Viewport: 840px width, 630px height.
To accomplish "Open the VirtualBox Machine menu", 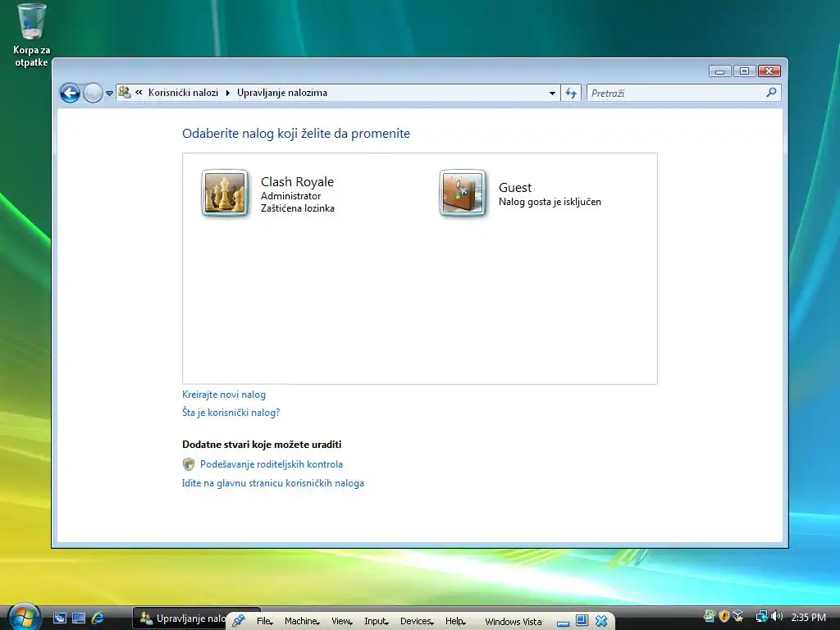I will pyautogui.click(x=302, y=621).
